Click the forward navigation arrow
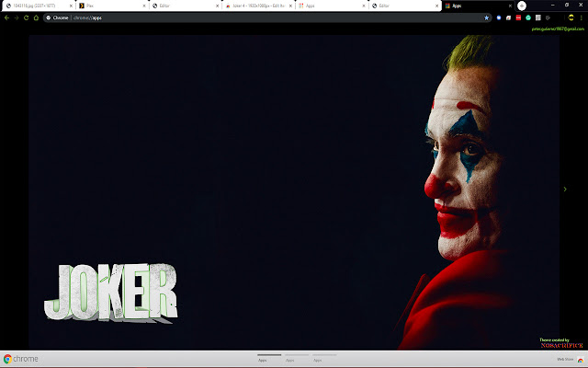Image resolution: width=588 pixels, height=368 pixels. click(17, 17)
